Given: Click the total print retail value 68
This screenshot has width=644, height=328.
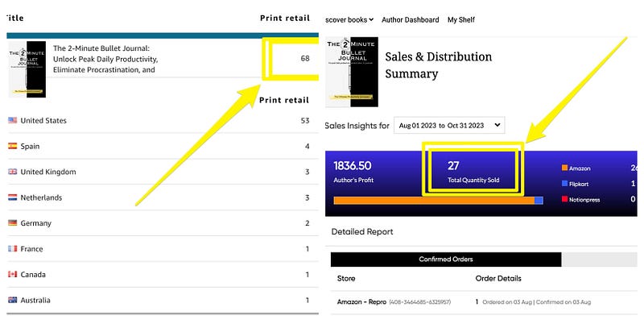Looking at the screenshot, I should tap(305, 58).
